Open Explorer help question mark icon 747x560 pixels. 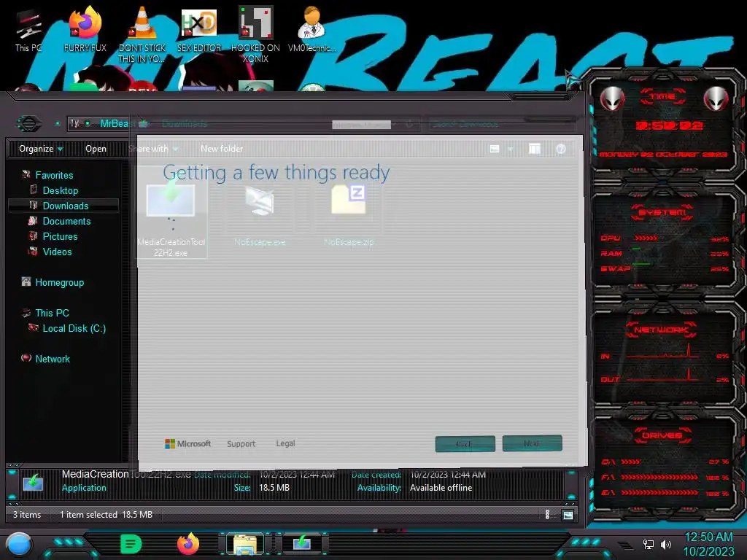point(561,149)
